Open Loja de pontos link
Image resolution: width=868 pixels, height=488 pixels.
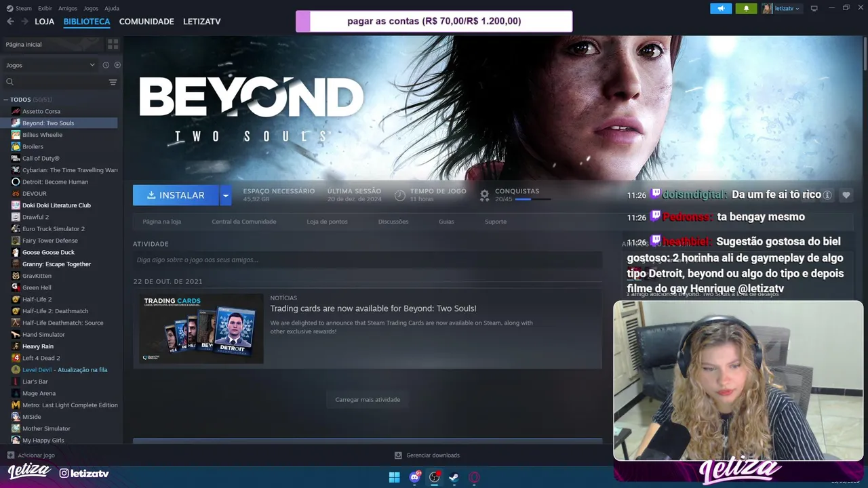point(327,222)
